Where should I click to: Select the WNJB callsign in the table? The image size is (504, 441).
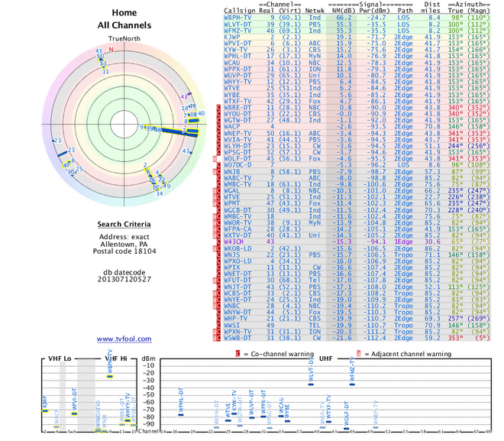click(x=231, y=171)
